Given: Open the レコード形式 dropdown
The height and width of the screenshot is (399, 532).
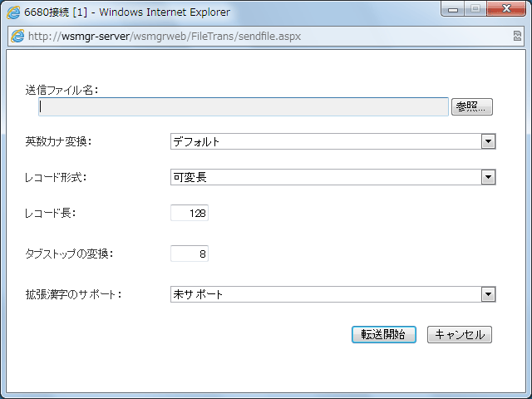Looking at the screenshot, I should tap(332, 177).
